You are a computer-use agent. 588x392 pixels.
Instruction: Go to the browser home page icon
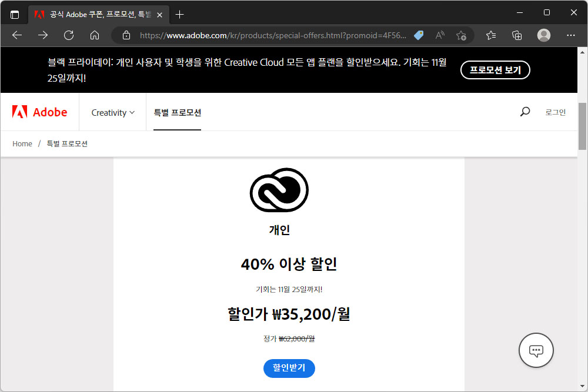(95, 35)
